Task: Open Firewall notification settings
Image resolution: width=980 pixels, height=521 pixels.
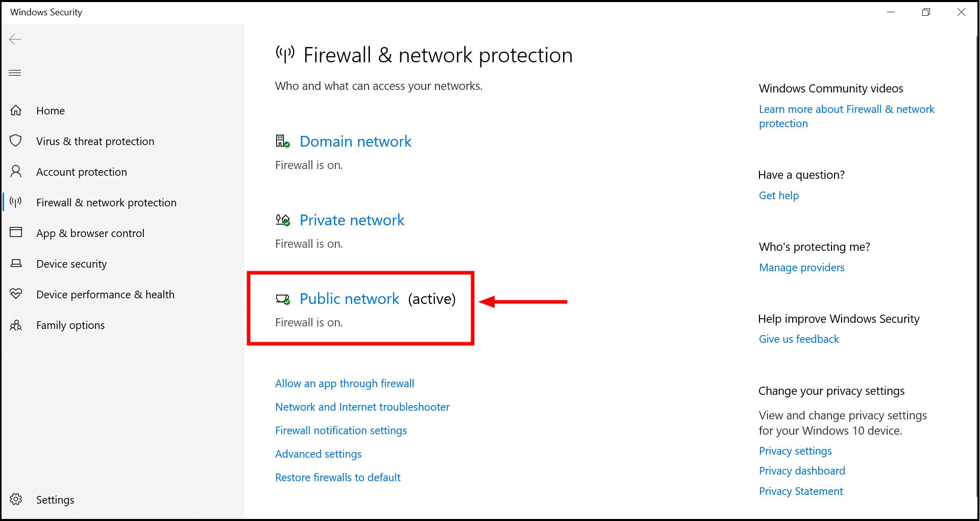Action: click(x=340, y=430)
